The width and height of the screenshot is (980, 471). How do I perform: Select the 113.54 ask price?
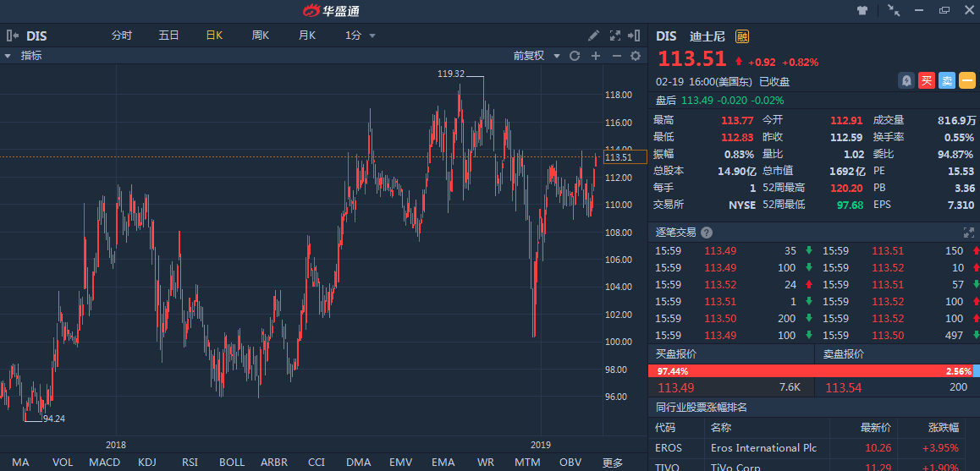(x=844, y=388)
